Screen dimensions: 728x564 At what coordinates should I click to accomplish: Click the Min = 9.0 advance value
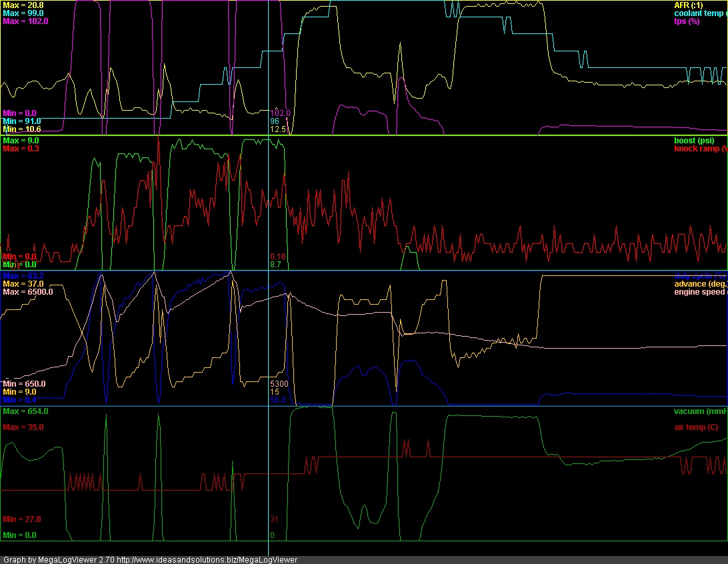19,392
